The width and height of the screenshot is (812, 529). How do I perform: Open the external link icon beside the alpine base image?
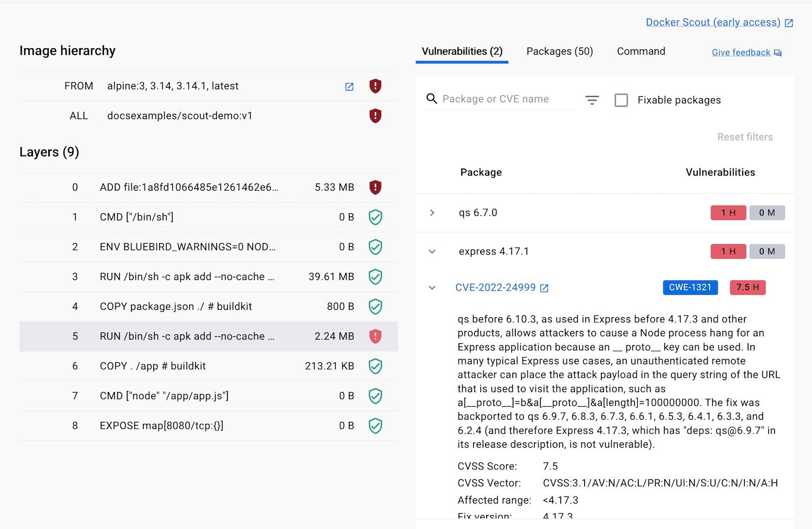(x=349, y=86)
